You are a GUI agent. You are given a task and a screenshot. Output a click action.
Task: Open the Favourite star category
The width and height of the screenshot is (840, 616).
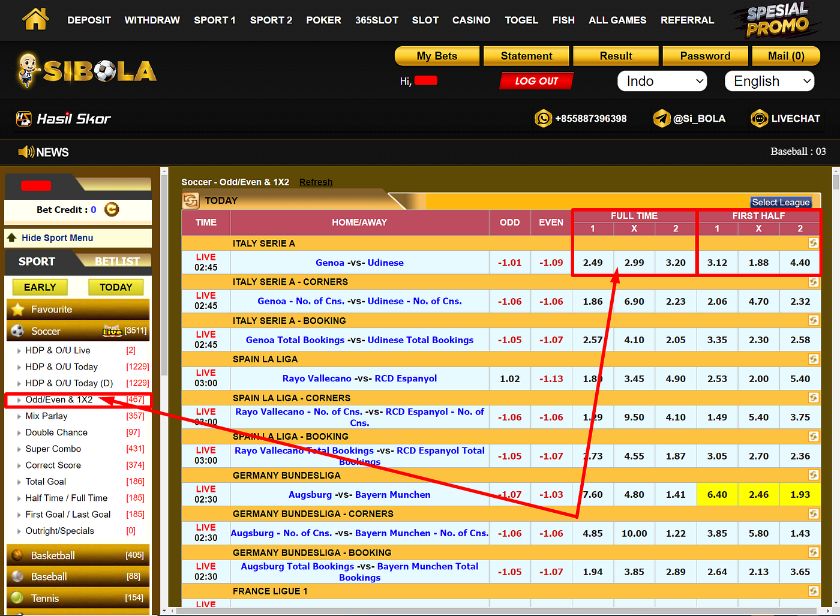(x=18, y=309)
